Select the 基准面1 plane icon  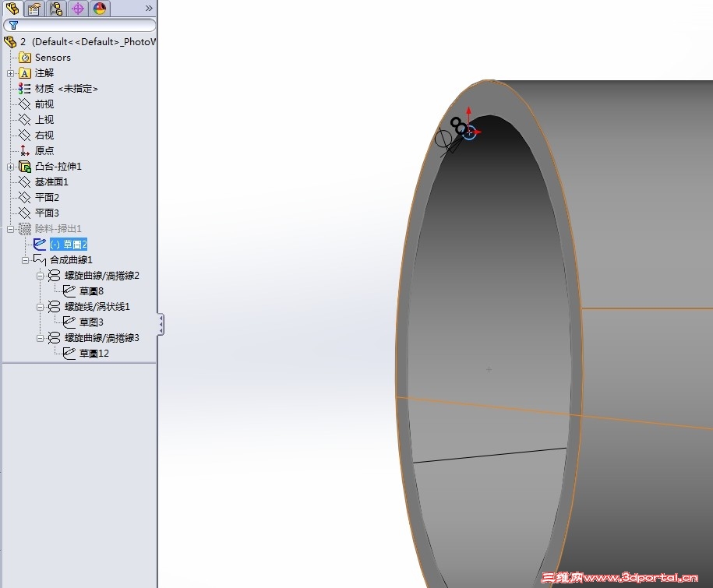[x=25, y=181]
